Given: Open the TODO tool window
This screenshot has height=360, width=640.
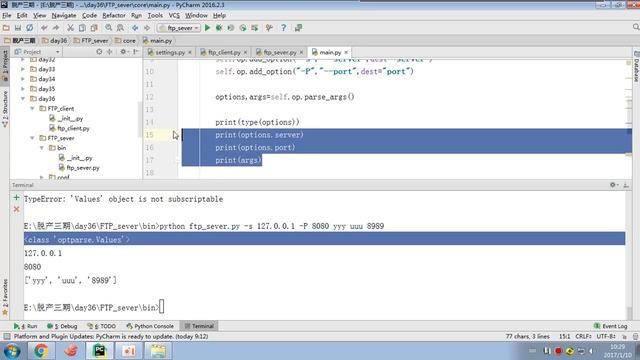Looking at the screenshot, I should pyautogui.click(x=102, y=326).
